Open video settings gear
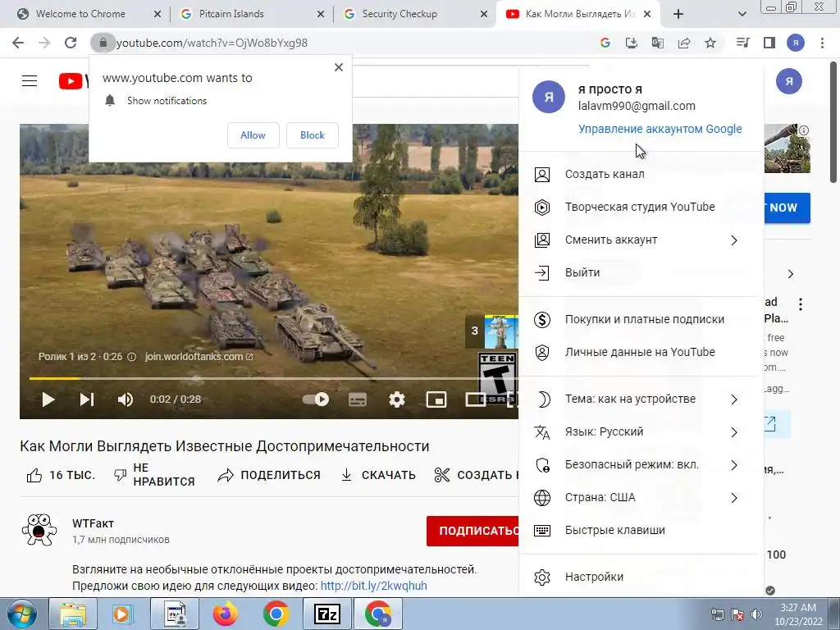This screenshot has width=840, height=630. 397,399
